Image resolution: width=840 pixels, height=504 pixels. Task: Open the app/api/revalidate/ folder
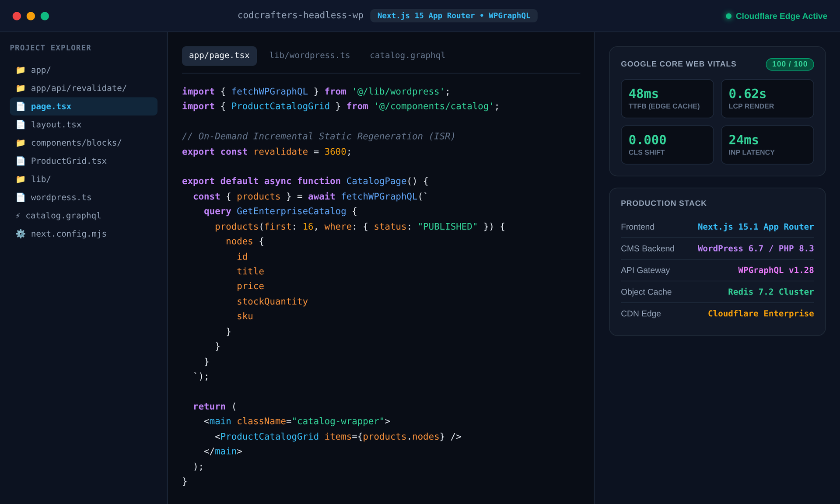pyautogui.click(x=84, y=88)
